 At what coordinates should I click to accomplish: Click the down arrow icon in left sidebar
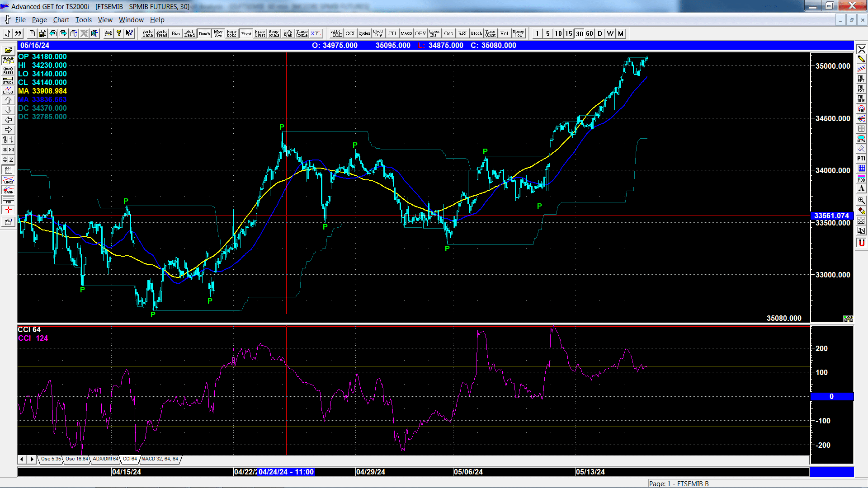click(8, 110)
